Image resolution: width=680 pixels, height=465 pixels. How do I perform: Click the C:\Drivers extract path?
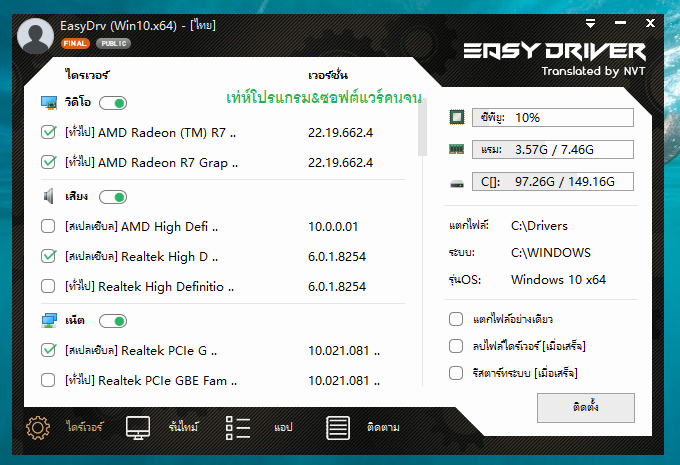539,226
